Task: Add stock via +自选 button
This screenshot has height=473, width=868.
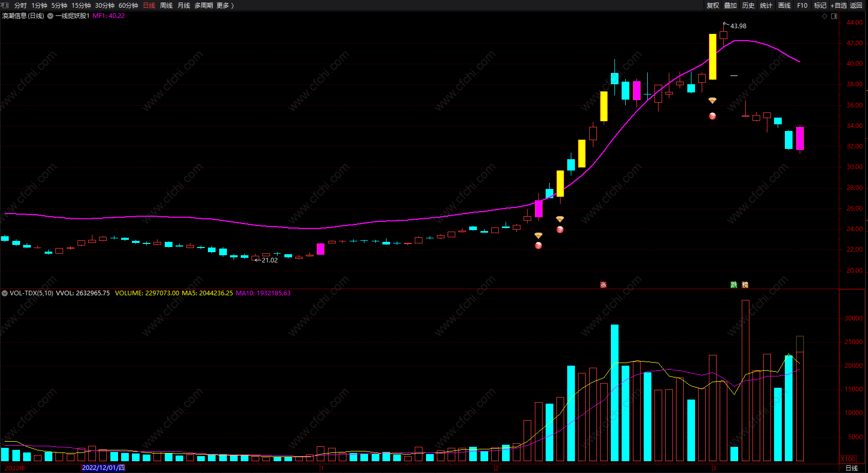Action: pyautogui.click(x=839, y=5)
